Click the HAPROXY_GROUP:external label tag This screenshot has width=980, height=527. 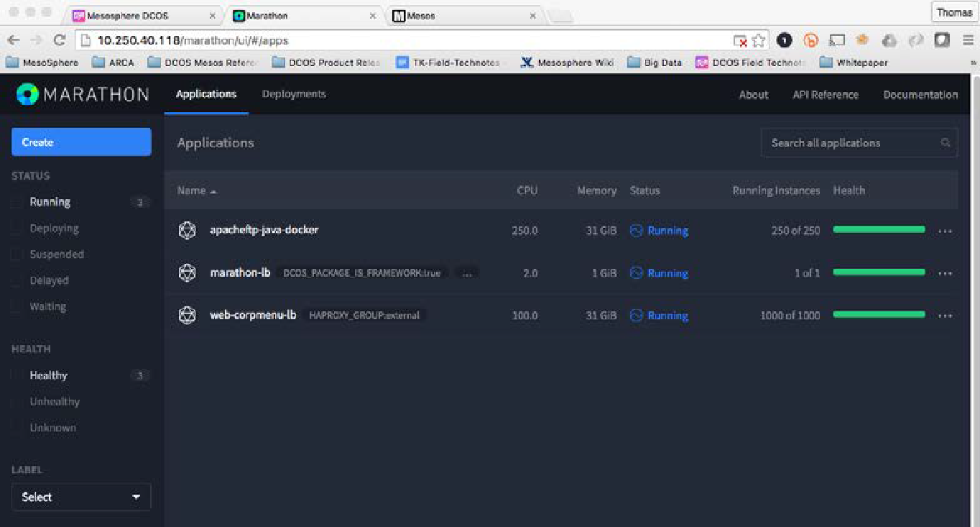(364, 316)
